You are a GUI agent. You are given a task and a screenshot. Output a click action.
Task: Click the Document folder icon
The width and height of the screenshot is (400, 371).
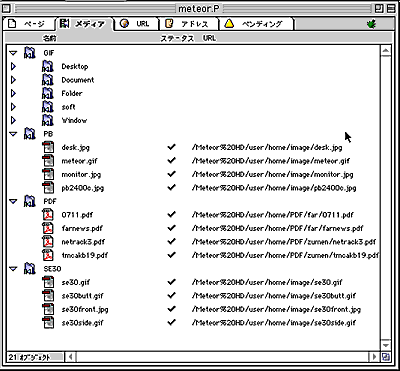[48, 80]
